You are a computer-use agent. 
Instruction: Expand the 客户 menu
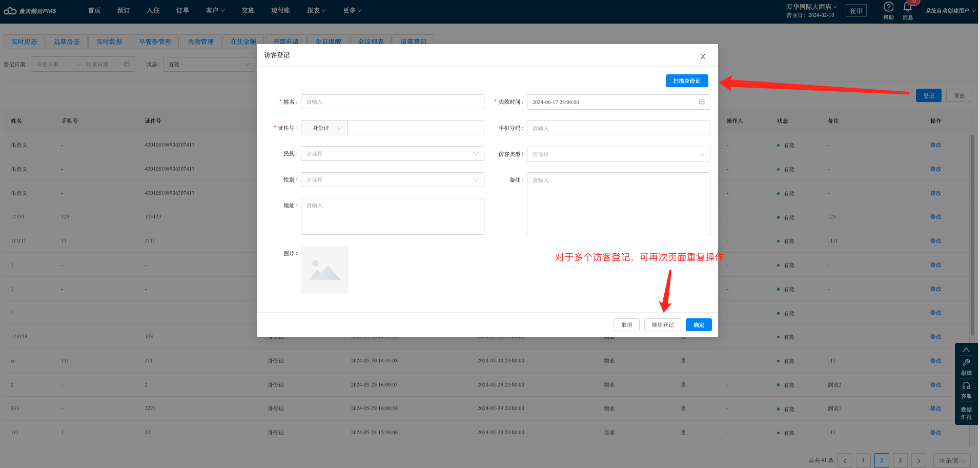pos(215,10)
